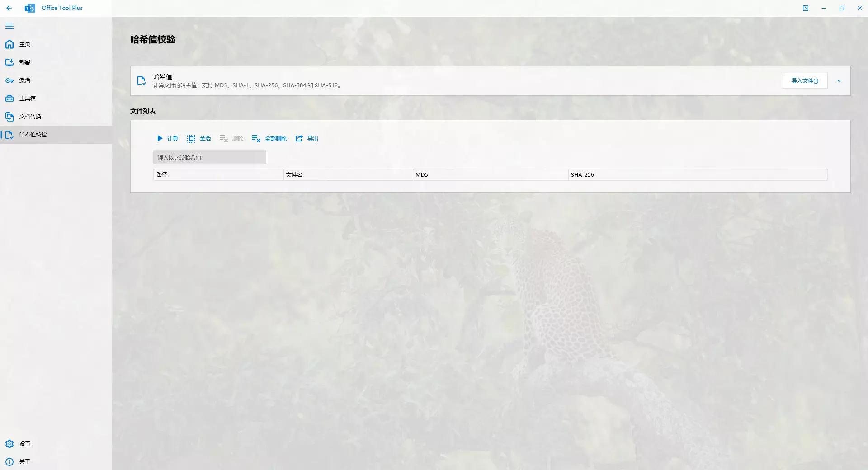Click the 文档转换 document convert icon
Image resolution: width=868 pixels, height=470 pixels.
point(9,117)
